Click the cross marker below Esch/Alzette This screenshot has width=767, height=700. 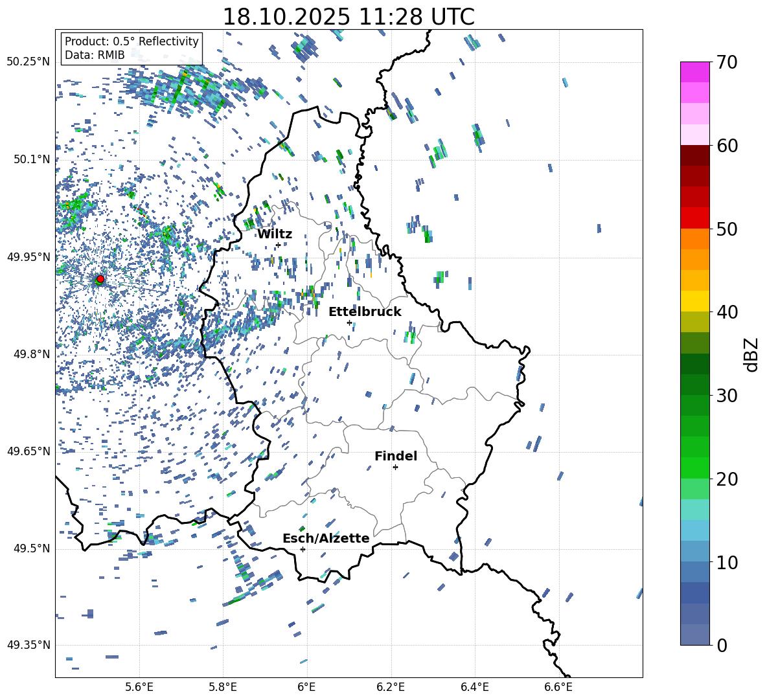tap(303, 549)
